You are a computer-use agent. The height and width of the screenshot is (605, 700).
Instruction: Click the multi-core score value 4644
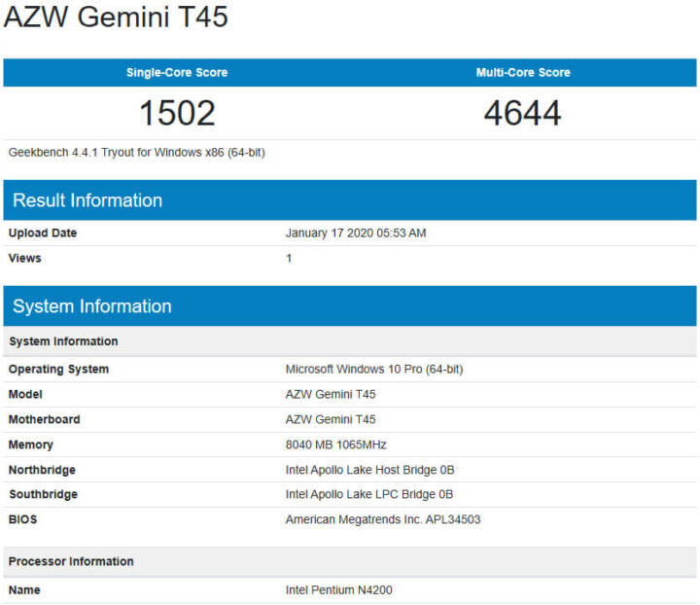[523, 114]
